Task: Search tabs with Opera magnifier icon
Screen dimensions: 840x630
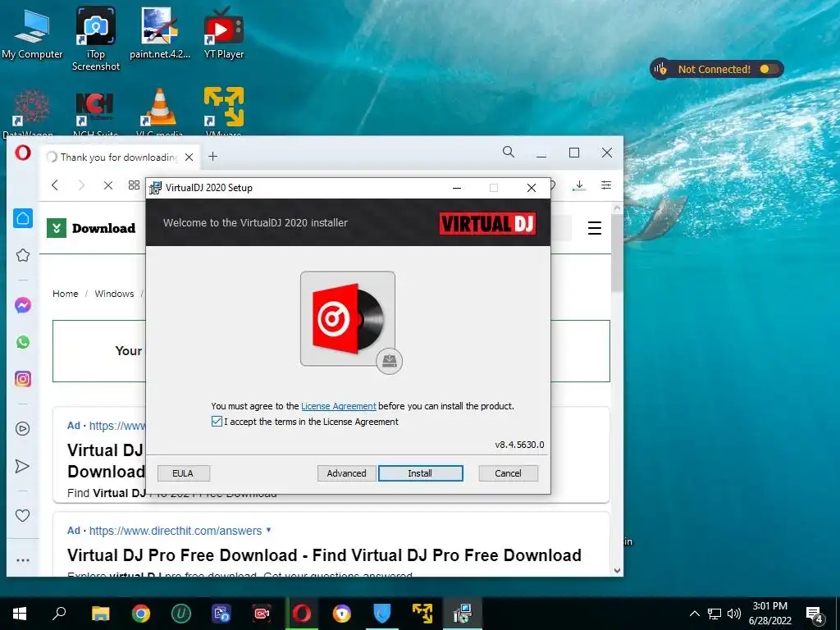Action: (509, 152)
